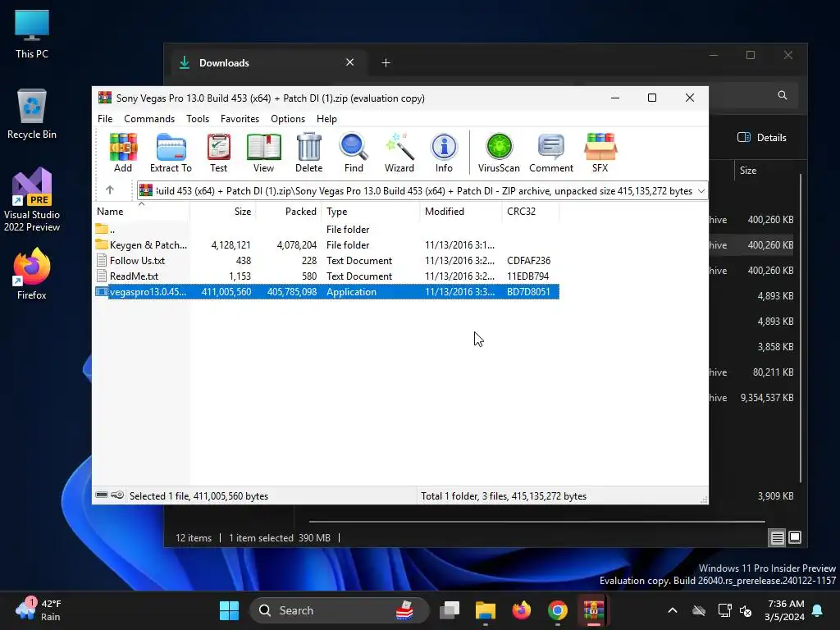This screenshot has height=630, width=840.
Task: Click the disk icon in WinRAR status bar
Action: click(102, 495)
